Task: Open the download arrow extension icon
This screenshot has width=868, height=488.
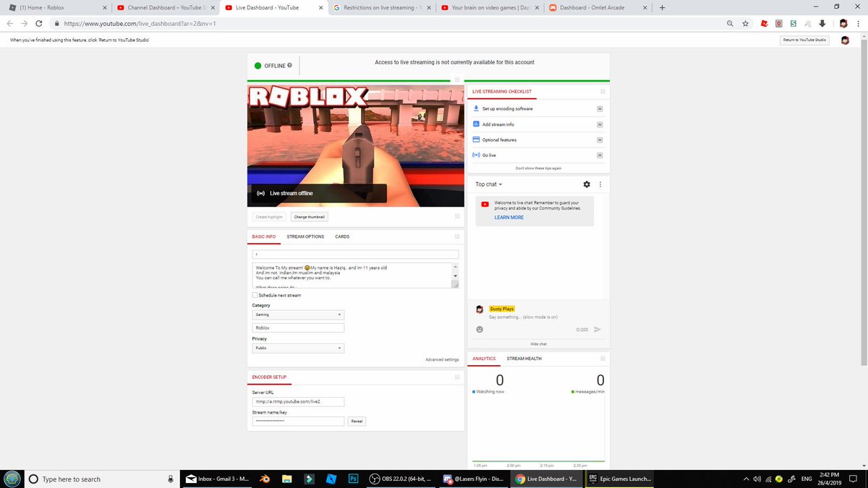Action: pyautogui.click(x=822, y=23)
